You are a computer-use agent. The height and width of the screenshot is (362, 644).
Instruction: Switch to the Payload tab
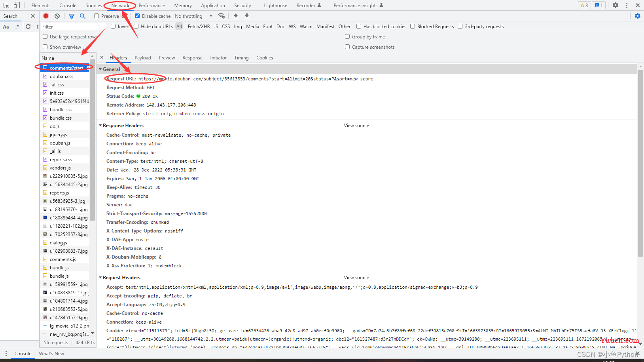(x=143, y=57)
